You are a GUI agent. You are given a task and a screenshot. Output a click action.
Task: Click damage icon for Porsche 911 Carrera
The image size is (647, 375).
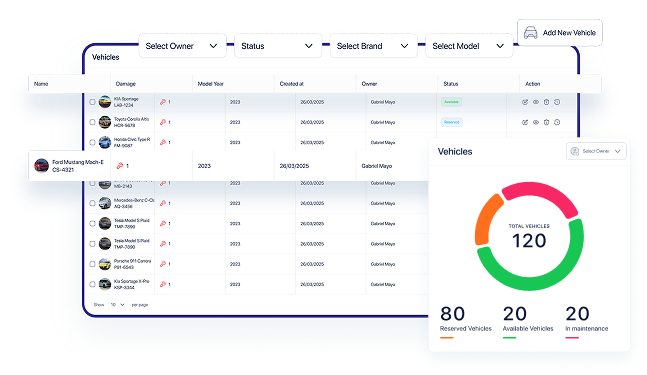tap(163, 264)
